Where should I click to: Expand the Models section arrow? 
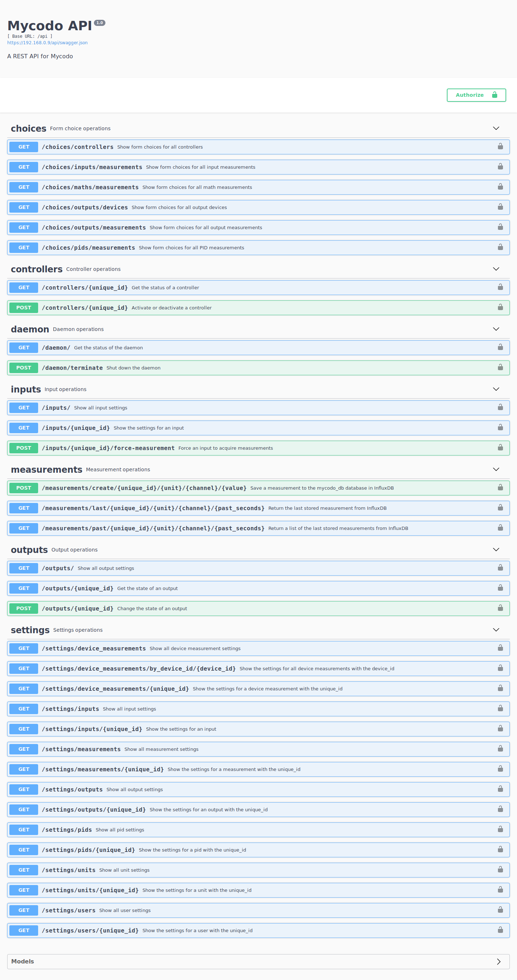(x=498, y=961)
